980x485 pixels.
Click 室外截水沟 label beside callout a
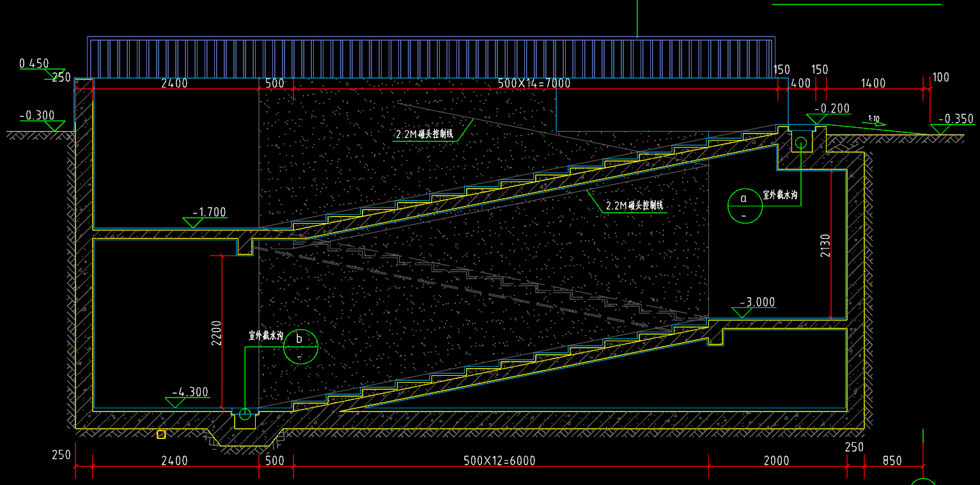pos(781,194)
